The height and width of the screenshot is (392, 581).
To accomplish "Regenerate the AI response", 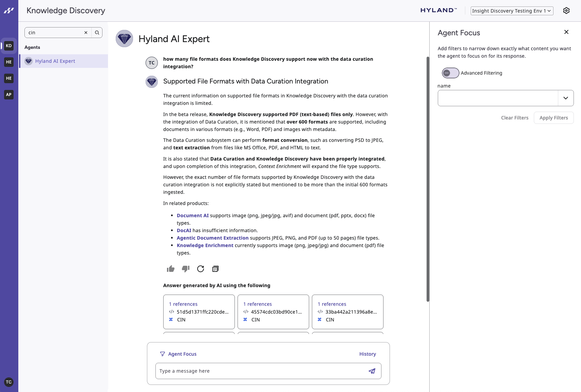I will pos(201,269).
